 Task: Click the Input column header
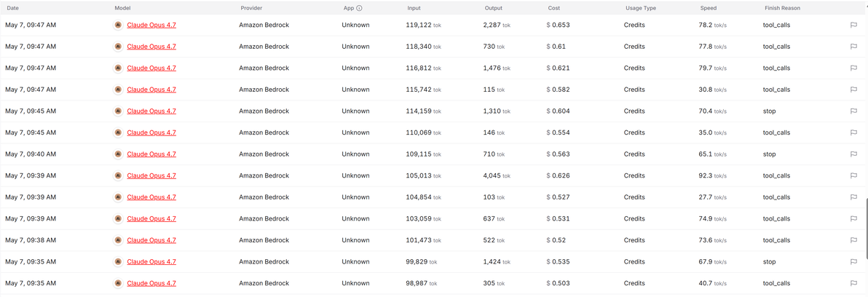coord(414,8)
